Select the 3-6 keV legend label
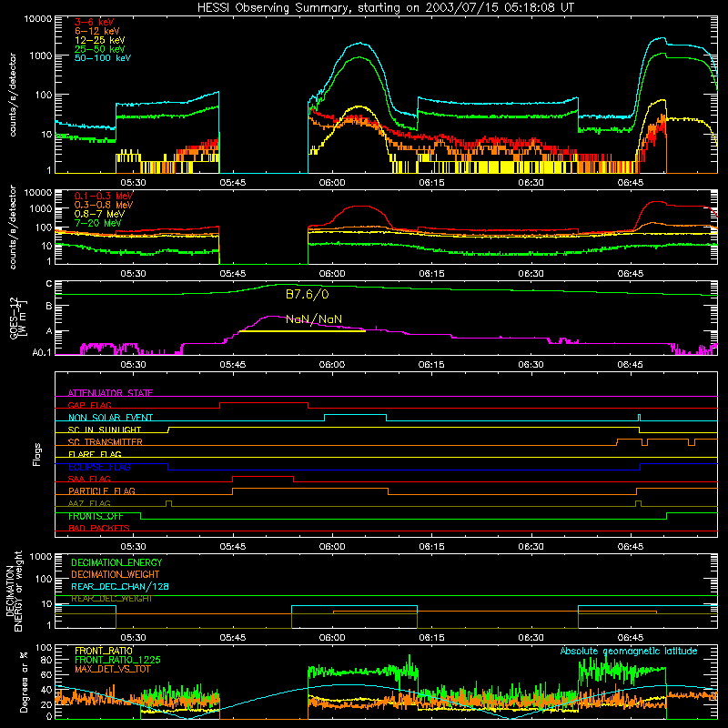 tap(95, 22)
